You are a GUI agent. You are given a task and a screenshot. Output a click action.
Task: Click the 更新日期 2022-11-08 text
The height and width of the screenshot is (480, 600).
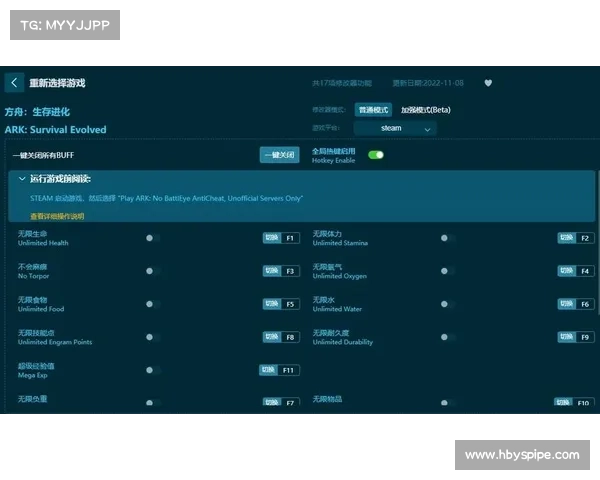click(428, 83)
